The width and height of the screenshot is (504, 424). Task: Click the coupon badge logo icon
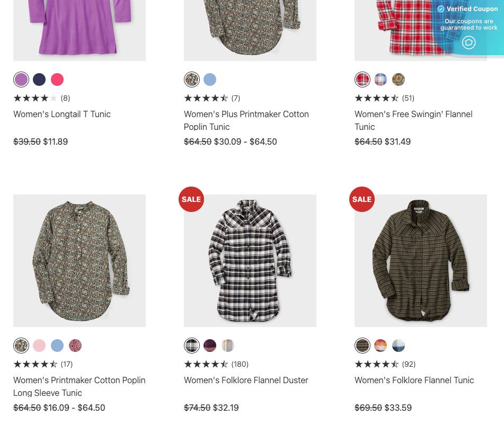468,42
